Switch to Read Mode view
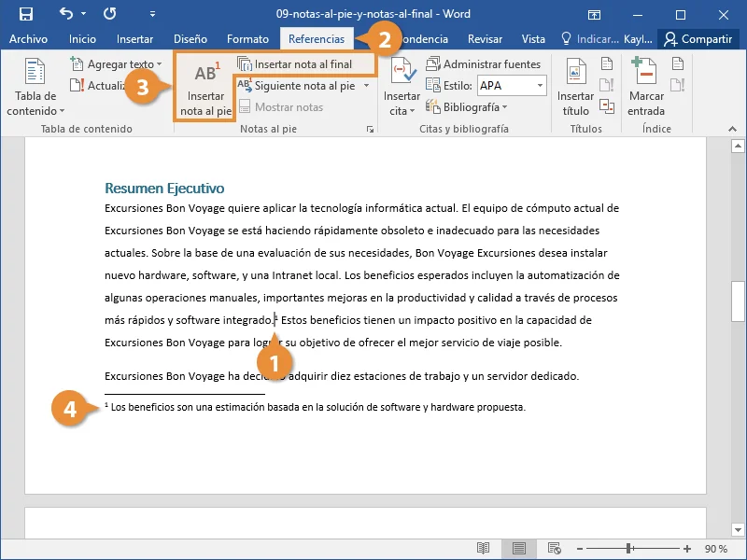 click(483, 549)
